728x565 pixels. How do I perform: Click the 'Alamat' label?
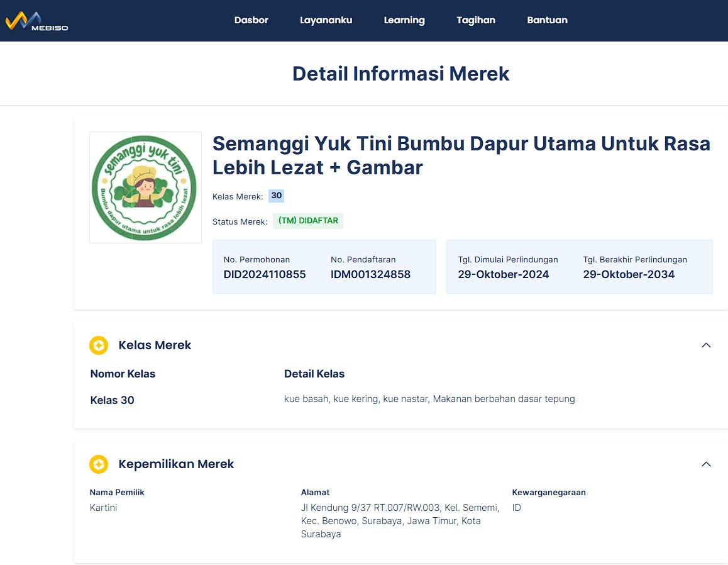pyautogui.click(x=315, y=492)
